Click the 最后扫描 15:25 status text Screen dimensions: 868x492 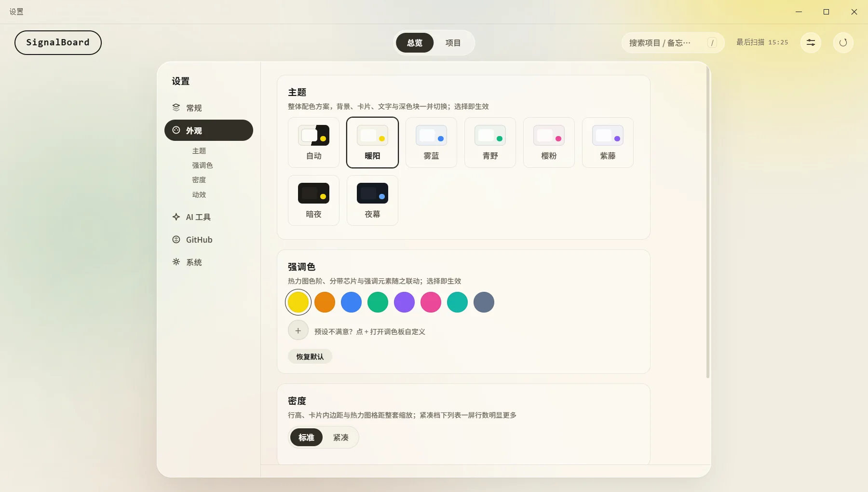[762, 42]
